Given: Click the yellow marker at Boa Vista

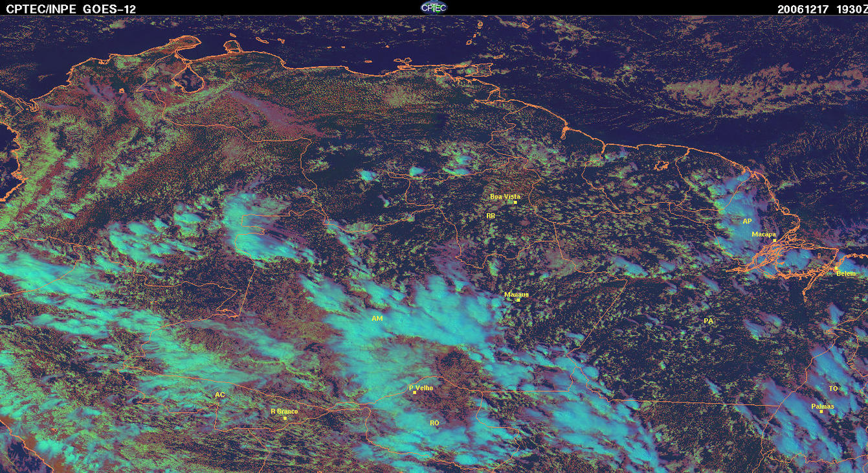Looking at the screenshot, I should 515,203.
